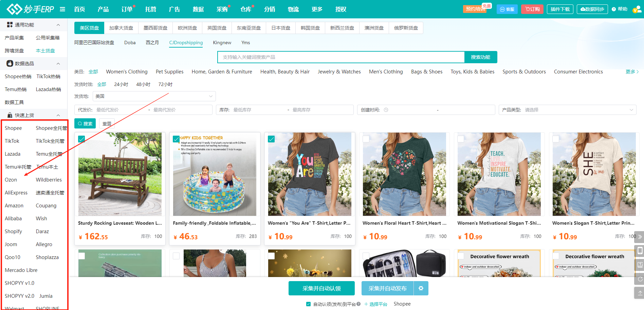Screen dimensions: 644x310
Task: Click the 采集并自动认领 button
Action: coord(321,288)
